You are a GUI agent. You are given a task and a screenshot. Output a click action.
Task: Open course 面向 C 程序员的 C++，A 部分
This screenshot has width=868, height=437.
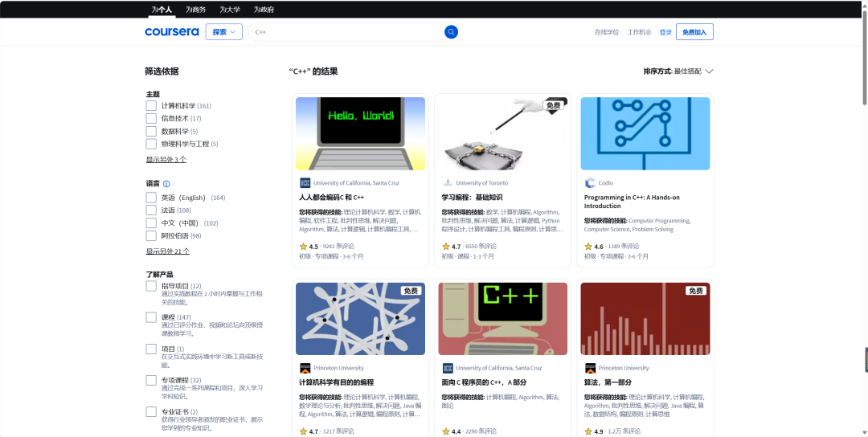click(x=484, y=382)
